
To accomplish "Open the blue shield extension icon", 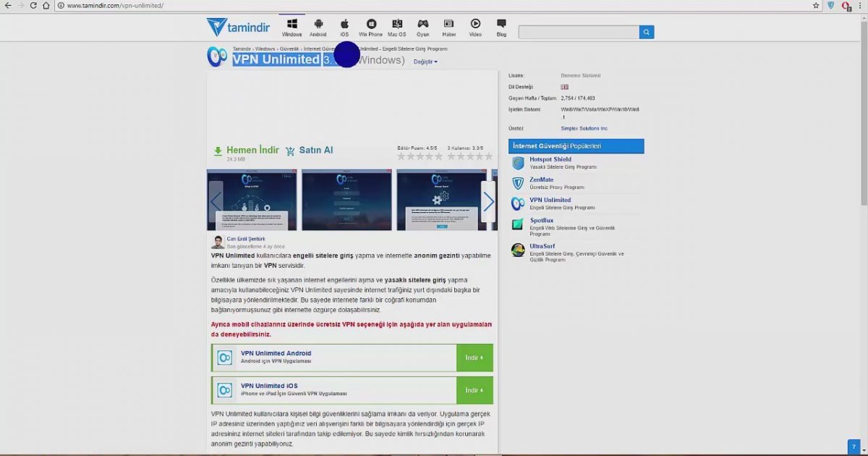I will tap(831, 5).
